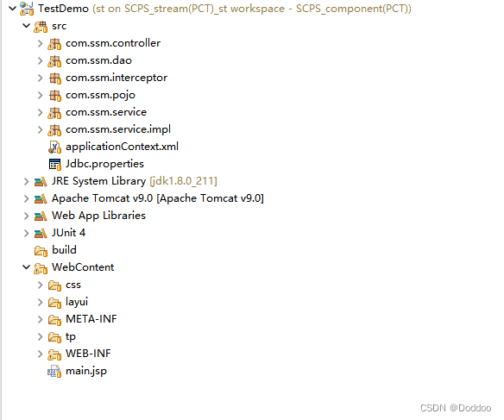Select main.jsp file name
Viewport: 504px width, 420px height.
tap(86, 371)
